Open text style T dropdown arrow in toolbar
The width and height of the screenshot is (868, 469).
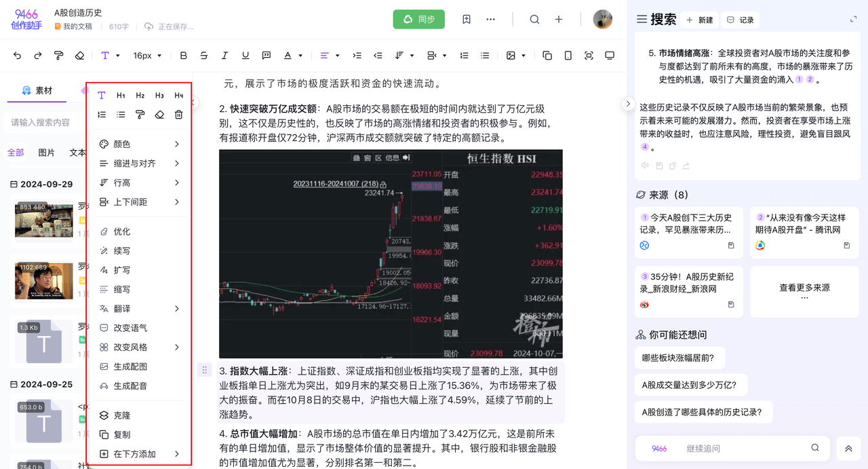pyautogui.click(x=118, y=56)
